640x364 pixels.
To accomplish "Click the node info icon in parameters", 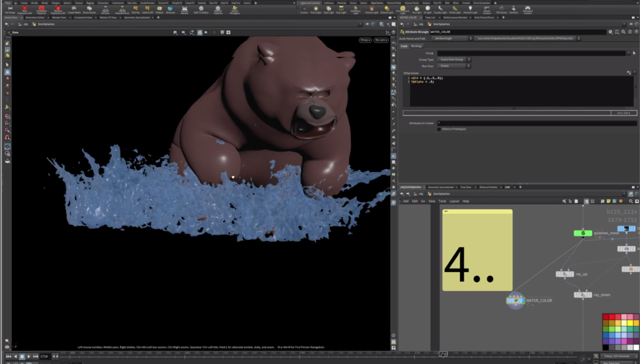I will pyautogui.click(x=630, y=32).
